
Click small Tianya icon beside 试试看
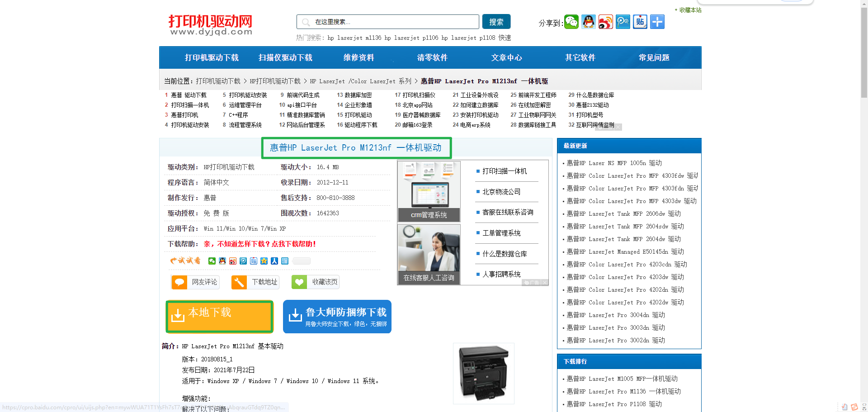[285, 261]
